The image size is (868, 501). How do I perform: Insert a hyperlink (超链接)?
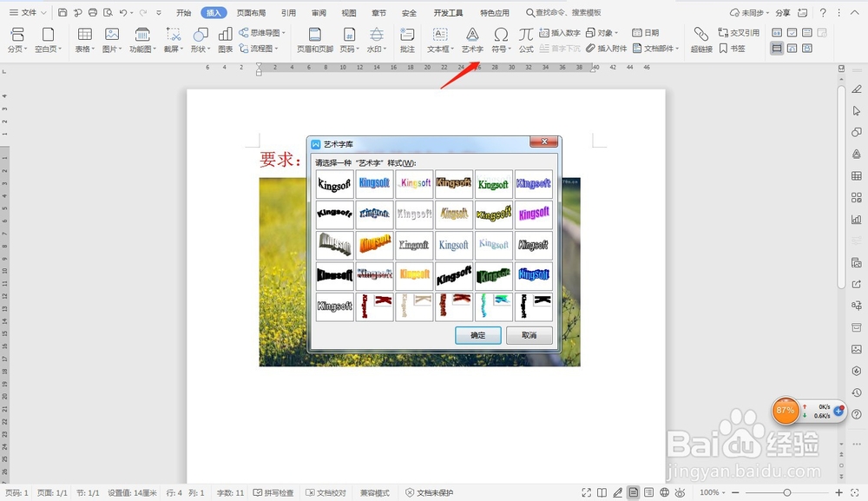click(x=701, y=40)
